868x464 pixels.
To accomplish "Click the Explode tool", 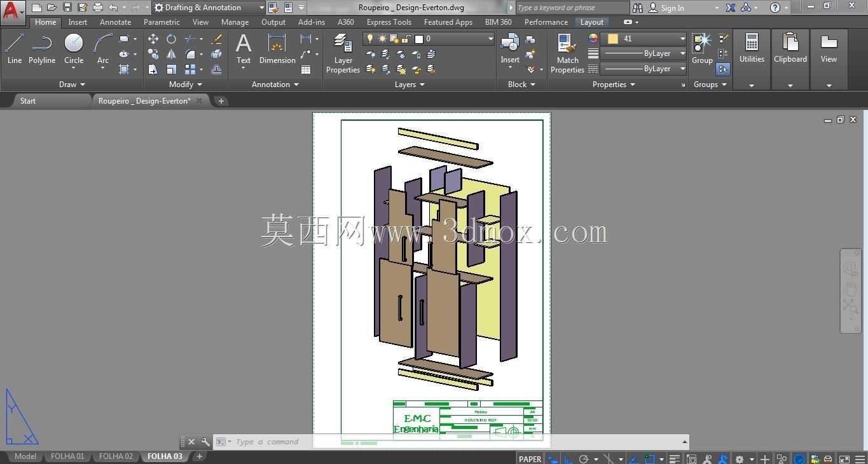I will coord(216,54).
